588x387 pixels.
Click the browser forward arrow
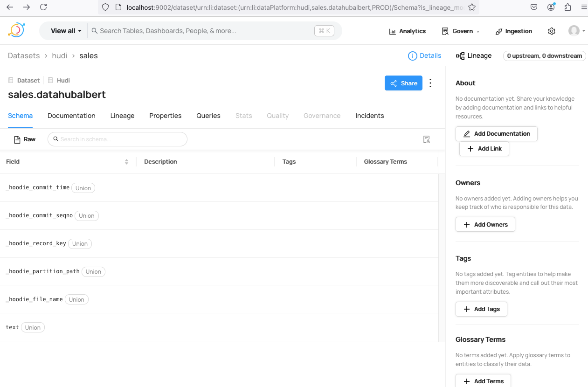(27, 7)
